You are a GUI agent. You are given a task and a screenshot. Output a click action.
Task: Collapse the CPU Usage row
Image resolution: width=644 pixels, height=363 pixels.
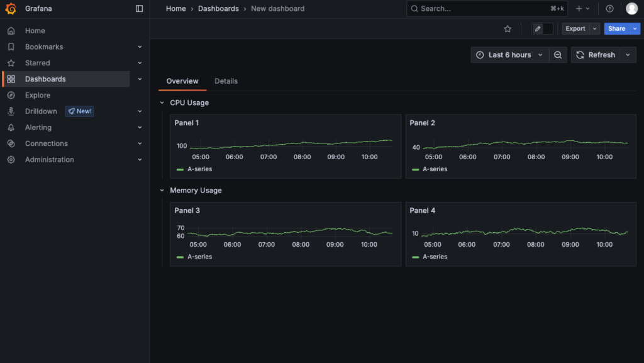pos(162,103)
